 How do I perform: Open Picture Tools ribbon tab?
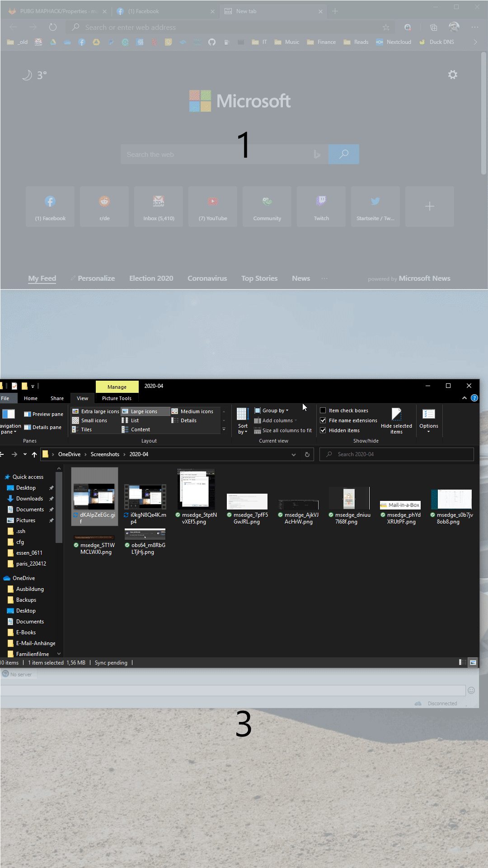pyautogui.click(x=117, y=398)
